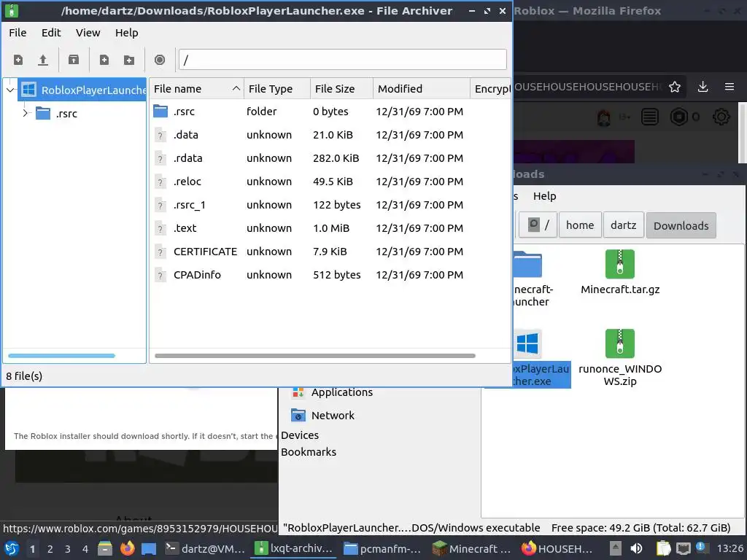Open Roblox notifications list icon
The height and width of the screenshot is (560, 747).
click(x=650, y=117)
